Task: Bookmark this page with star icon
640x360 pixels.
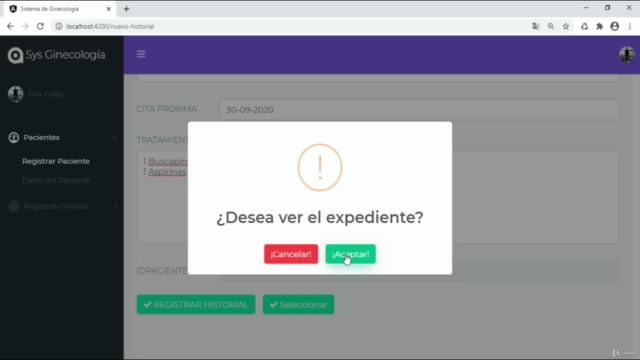Action: coord(566,26)
